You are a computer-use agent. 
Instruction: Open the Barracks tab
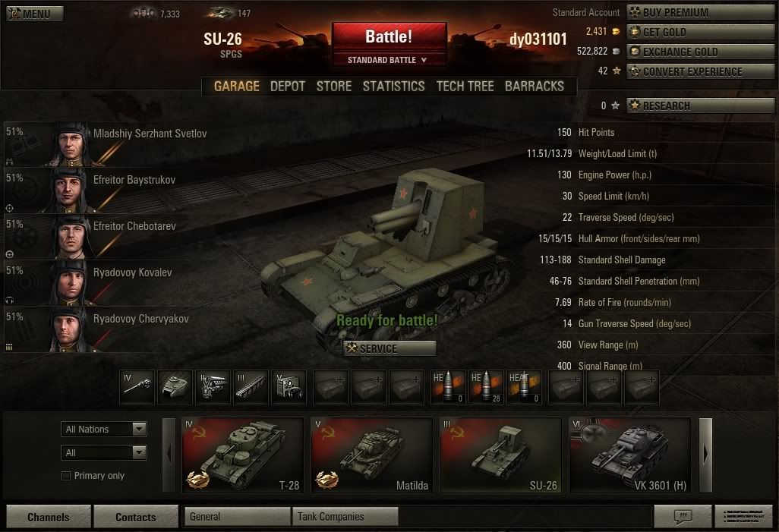535,87
